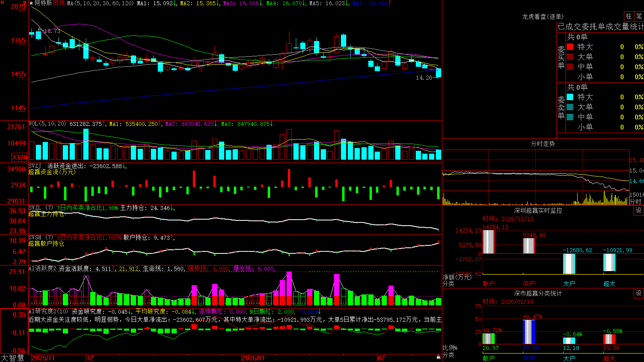Screen dimensions: 644x362
Task: Click the 散户 bar in 深圳超赢实时监控
Action: pos(488,241)
